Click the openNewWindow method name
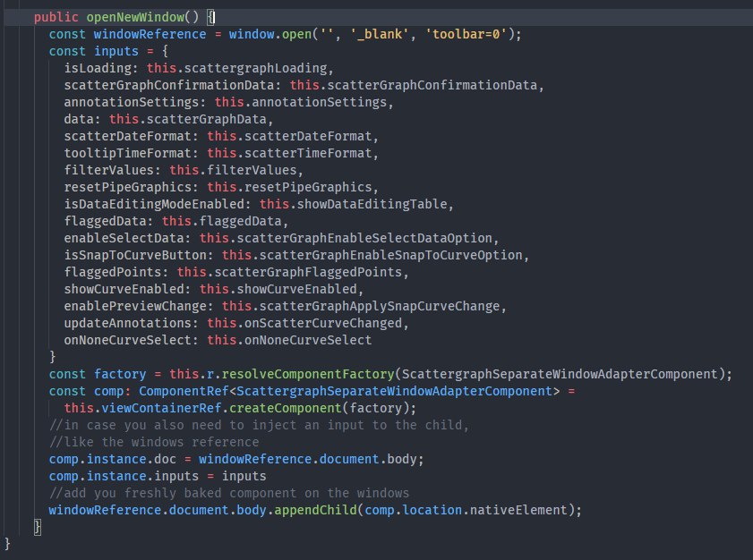The height and width of the screenshot is (560, 753). click(135, 17)
